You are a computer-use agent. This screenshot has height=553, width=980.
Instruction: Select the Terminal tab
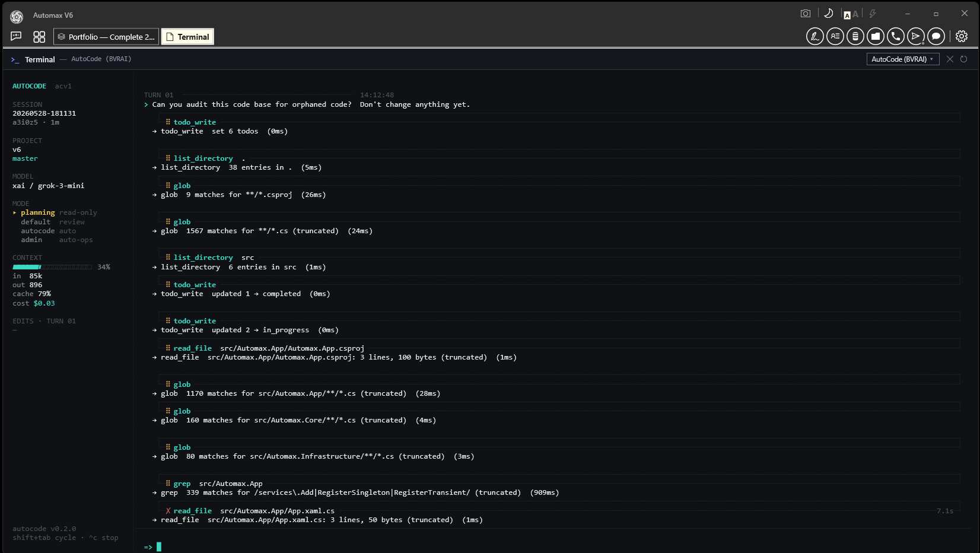[187, 37]
